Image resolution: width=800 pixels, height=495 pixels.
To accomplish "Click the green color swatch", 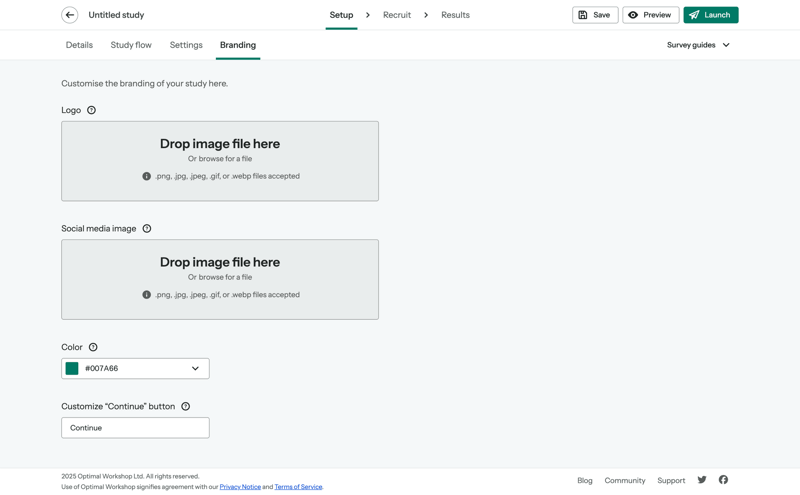I will tap(72, 368).
